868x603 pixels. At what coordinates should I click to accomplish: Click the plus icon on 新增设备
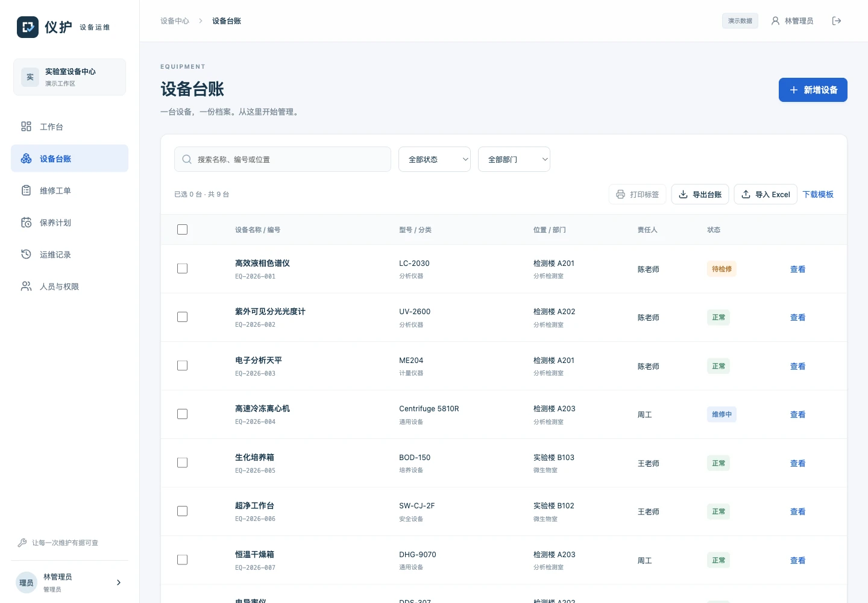[x=794, y=90]
